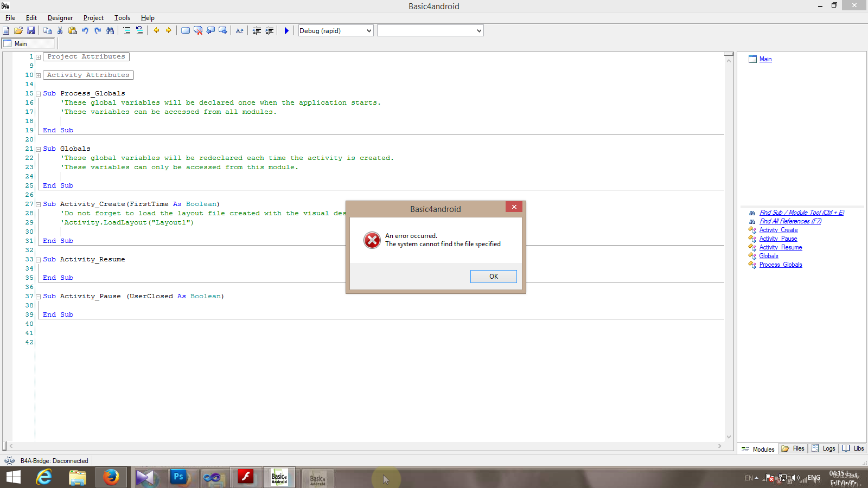Navigate backward with the yellow left arrow
Image resolution: width=868 pixels, height=488 pixels.
click(x=156, y=31)
